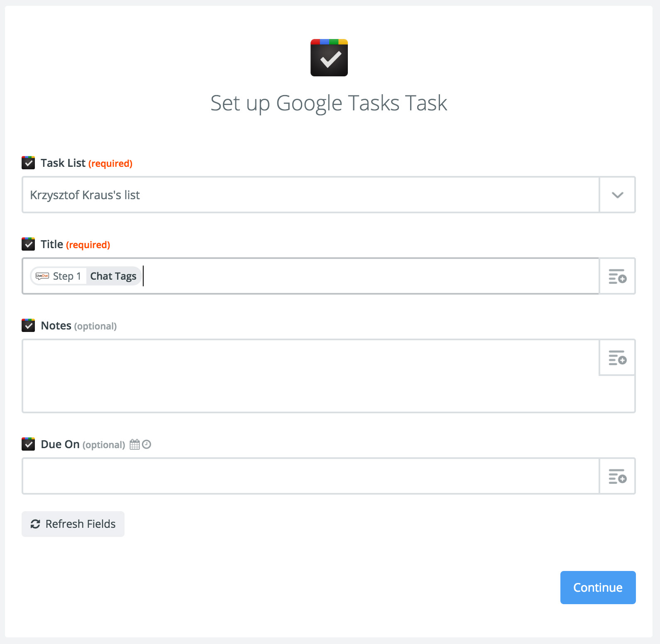
Task: Click the Google Tasks icon beside Due On
Action: pos(28,444)
